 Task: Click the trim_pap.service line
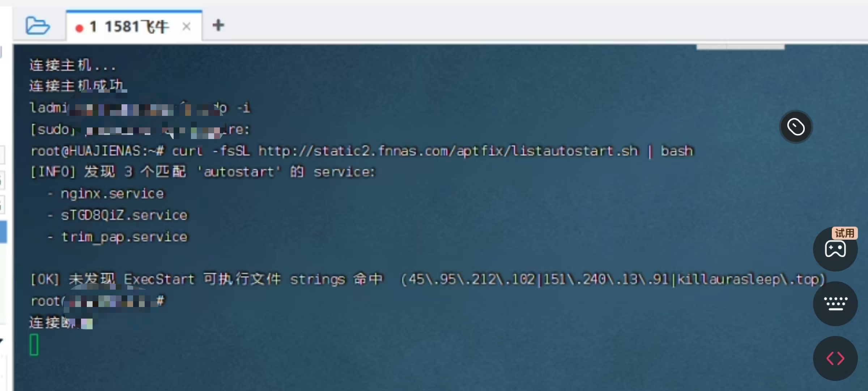(124, 237)
